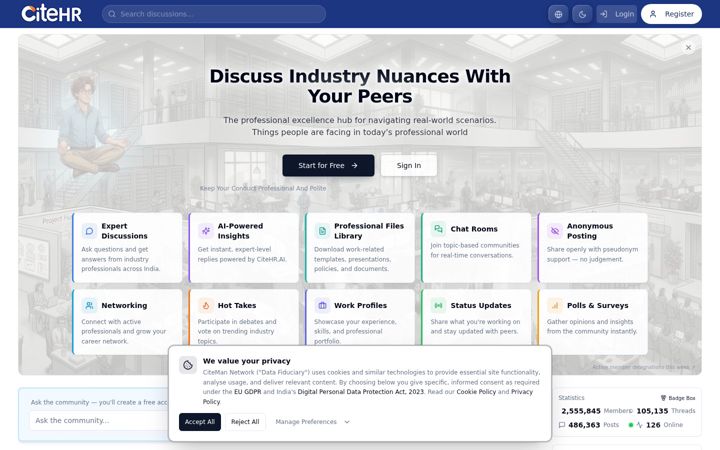Click the Professional Files Library heading
This screenshot has height=450, width=720.
[369, 231]
